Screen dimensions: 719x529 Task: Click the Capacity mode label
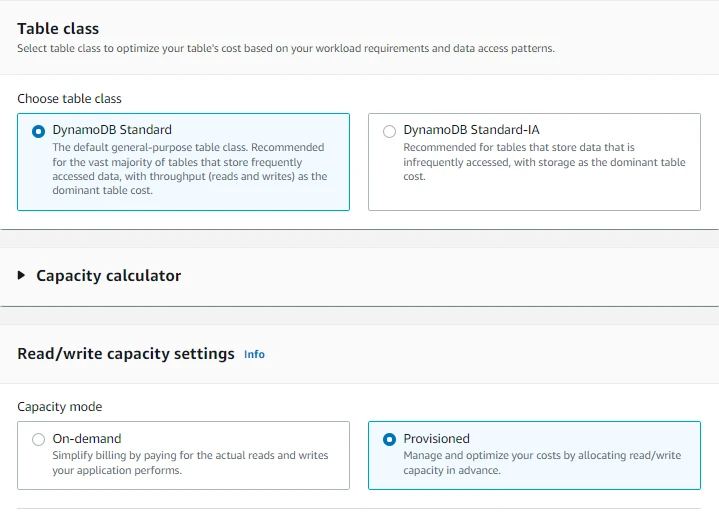[59, 407]
